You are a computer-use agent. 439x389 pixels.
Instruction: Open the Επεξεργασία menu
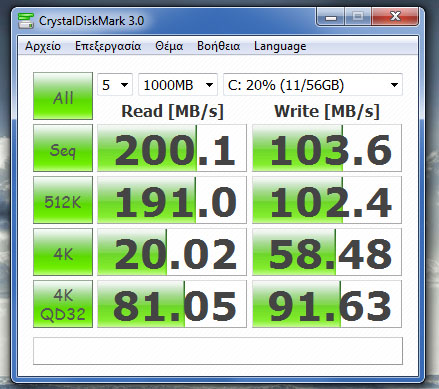[108, 46]
